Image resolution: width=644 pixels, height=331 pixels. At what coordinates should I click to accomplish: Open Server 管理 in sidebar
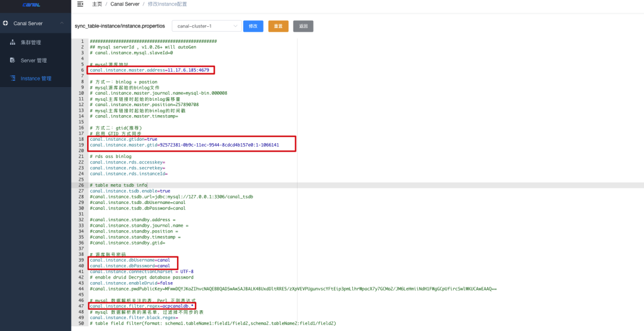(33, 60)
